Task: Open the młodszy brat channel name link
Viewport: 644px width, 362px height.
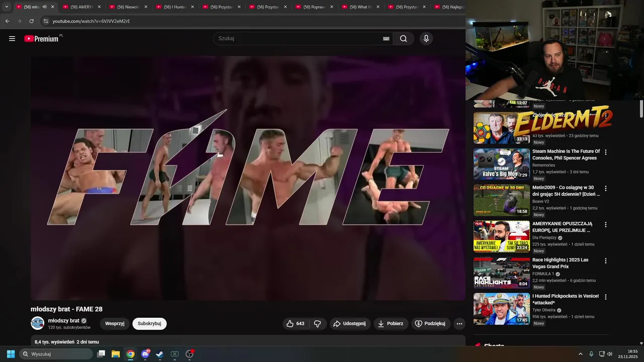Action: tap(64, 321)
